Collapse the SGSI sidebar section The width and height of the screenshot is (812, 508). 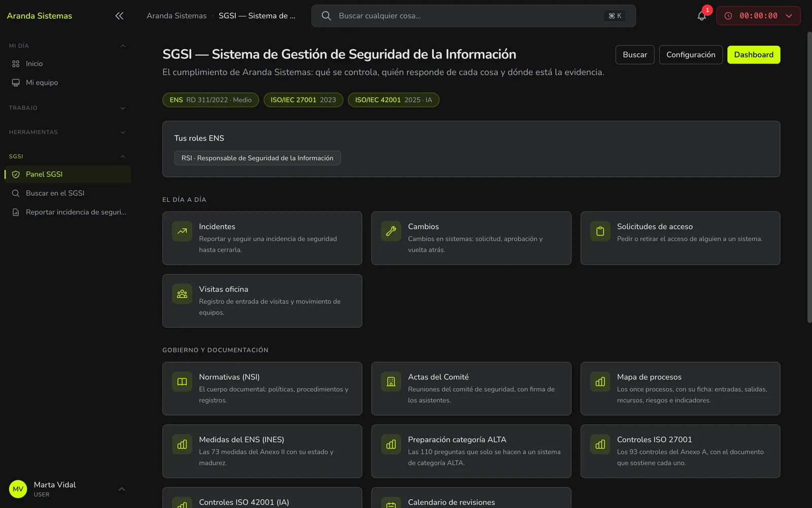tap(123, 156)
